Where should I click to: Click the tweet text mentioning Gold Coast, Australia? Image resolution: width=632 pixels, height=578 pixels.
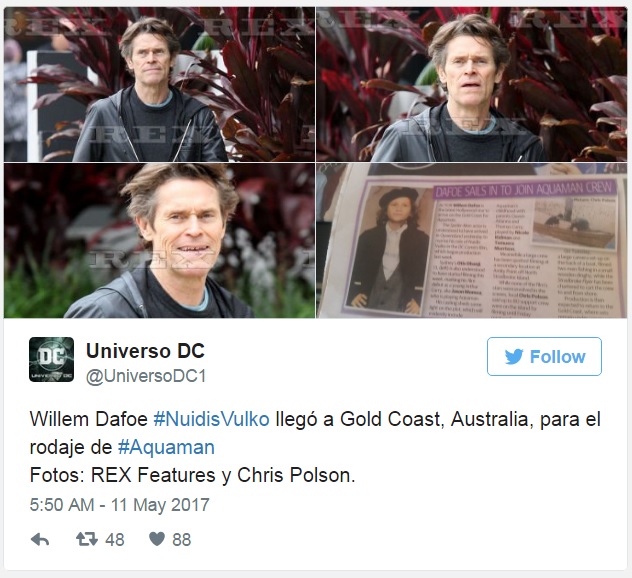coord(315,433)
